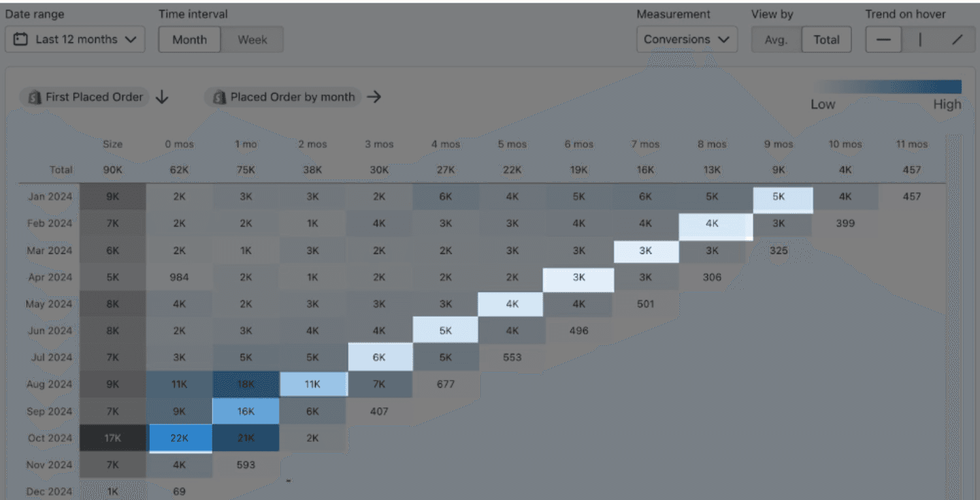Click the Shopify icon on First Placed Order
The height and width of the screenshot is (500, 980).
pos(35,97)
